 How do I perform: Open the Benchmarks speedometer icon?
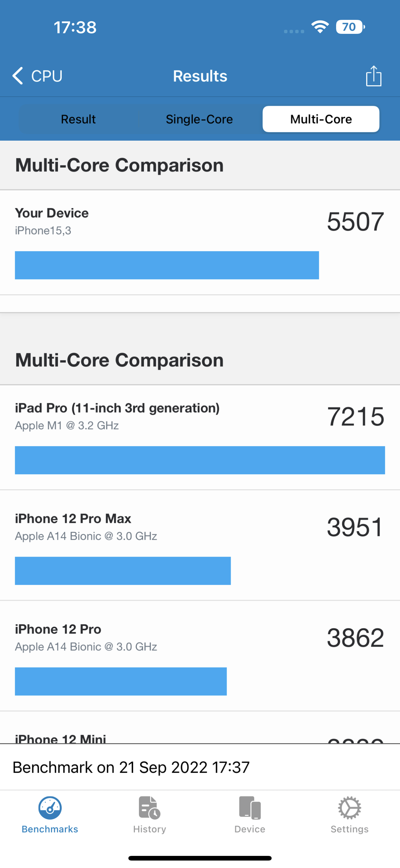pyautogui.click(x=50, y=808)
